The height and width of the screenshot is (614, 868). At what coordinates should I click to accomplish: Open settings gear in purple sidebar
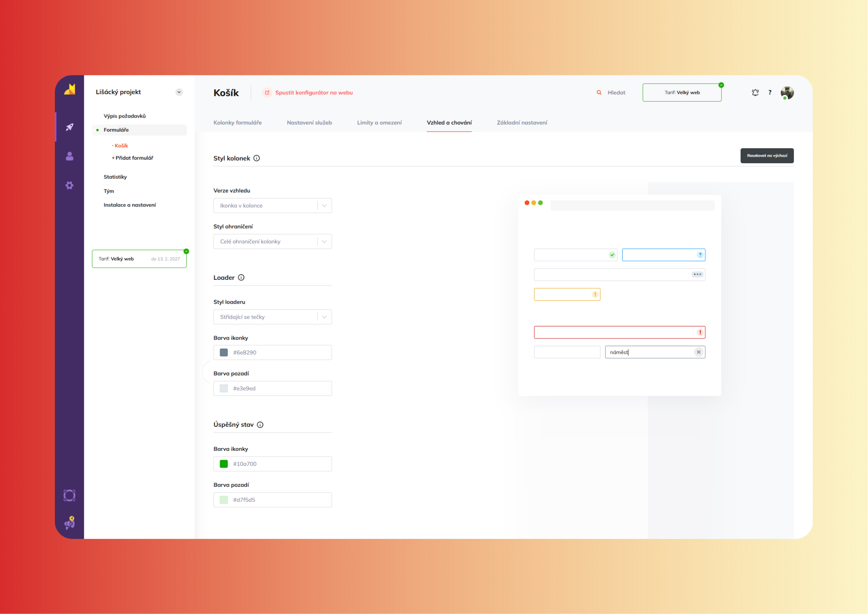point(70,185)
